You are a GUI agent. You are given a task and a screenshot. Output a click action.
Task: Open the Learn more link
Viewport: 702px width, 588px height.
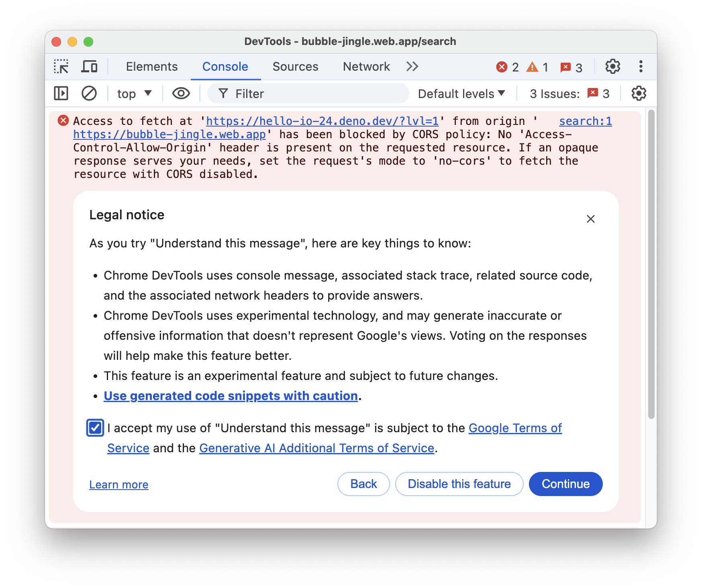(x=118, y=484)
